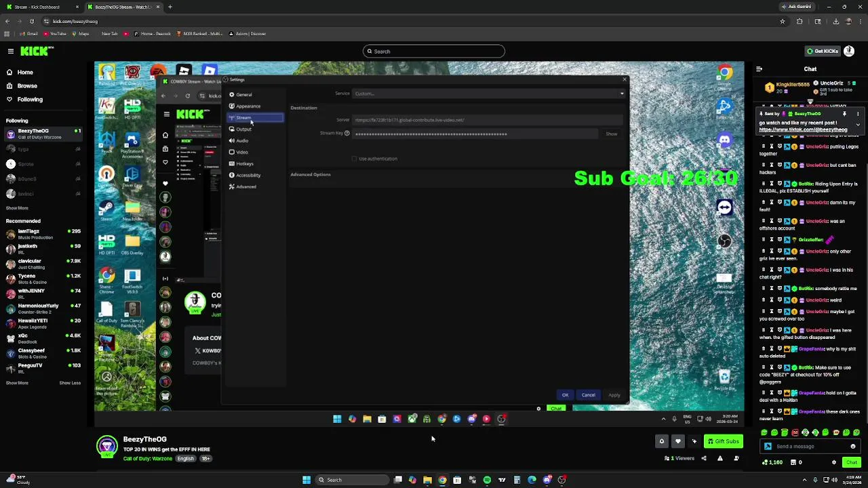Image resolution: width=868 pixels, height=488 pixels.
Task: Click Show More under Recommended
Action: coord(17,383)
